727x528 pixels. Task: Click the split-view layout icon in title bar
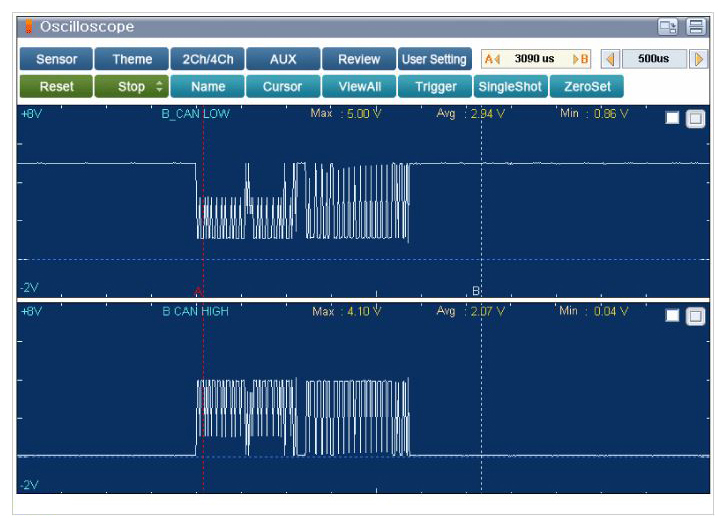(696, 27)
